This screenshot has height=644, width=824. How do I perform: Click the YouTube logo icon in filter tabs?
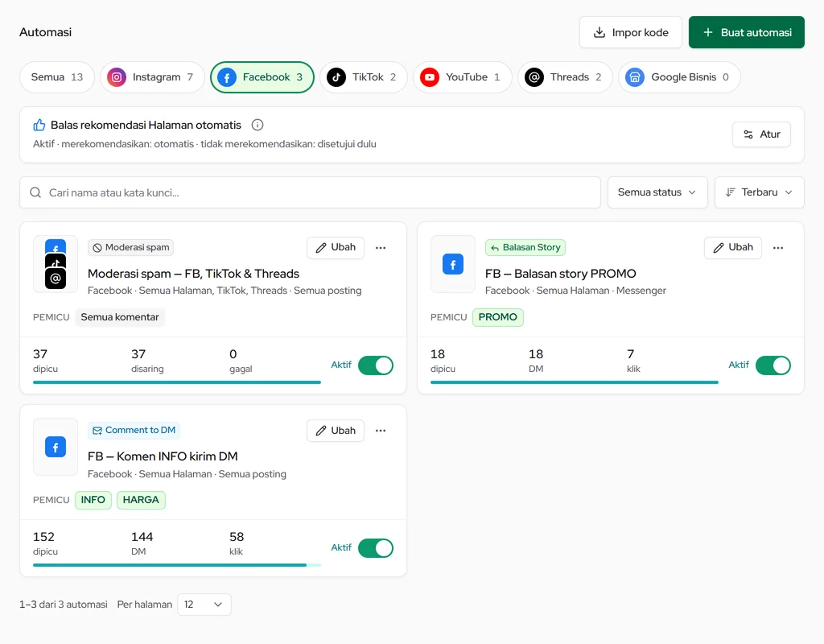point(430,77)
